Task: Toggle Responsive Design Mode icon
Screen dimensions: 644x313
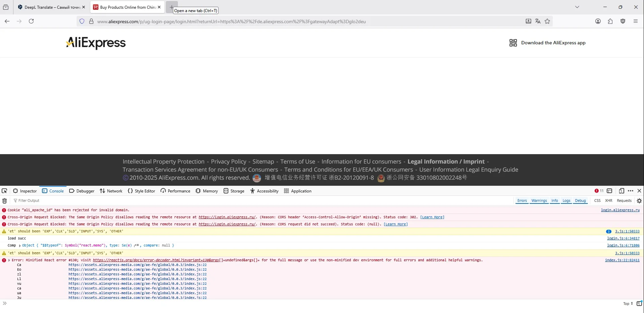Action: [622, 191]
